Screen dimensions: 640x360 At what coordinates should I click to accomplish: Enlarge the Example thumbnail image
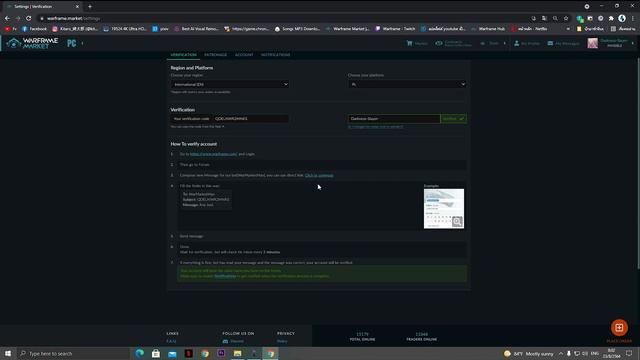click(x=444, y=209)
